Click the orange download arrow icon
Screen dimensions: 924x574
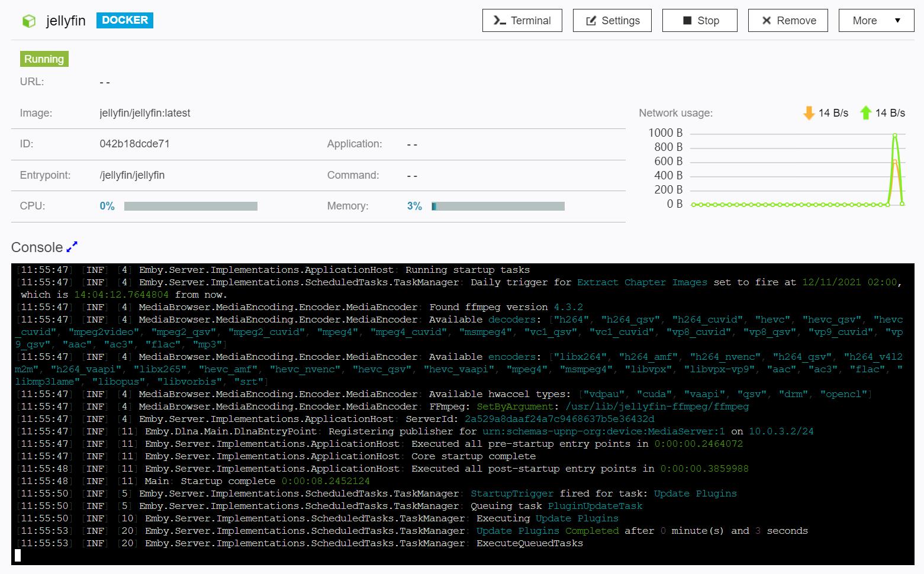click(809, 113)
